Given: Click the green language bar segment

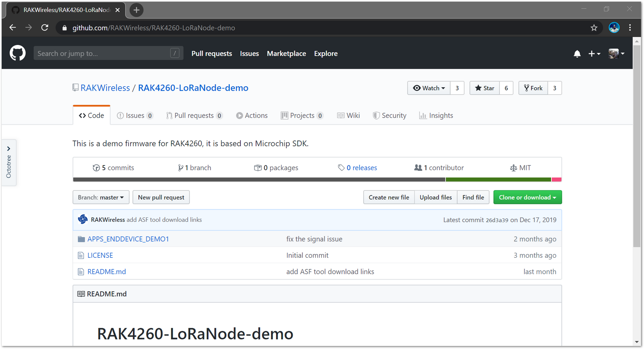Looking at the screenshot, I should pyautogui.click(x=498, y=180).
